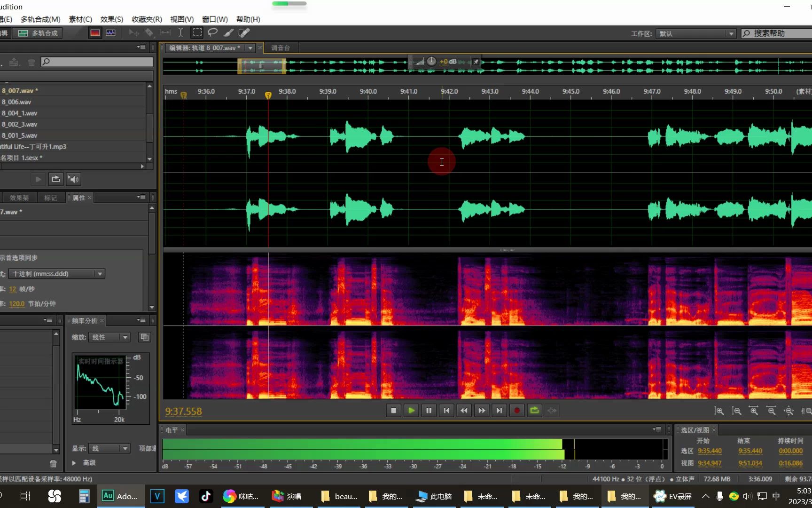Open the Favorites (R) menu

147,19
